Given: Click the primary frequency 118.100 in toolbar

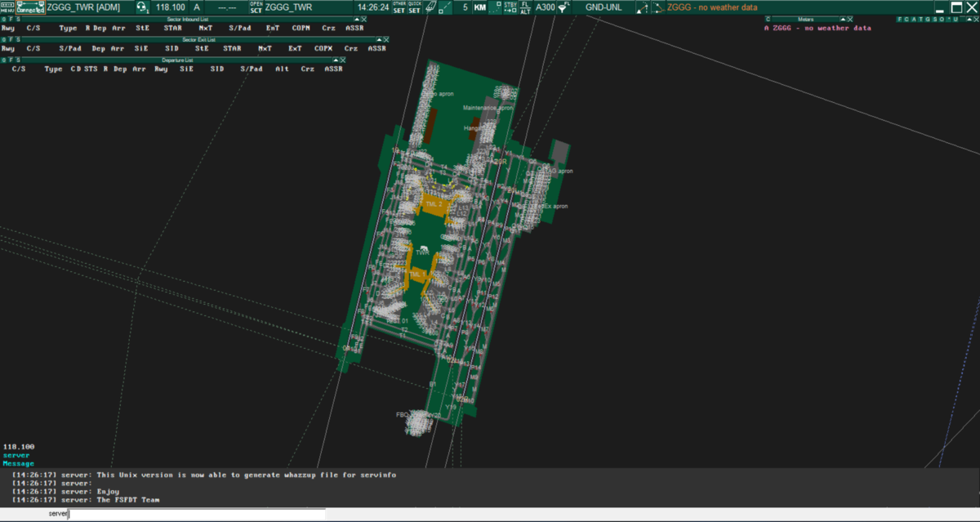Looking at the screenshot, I should 170,7.
